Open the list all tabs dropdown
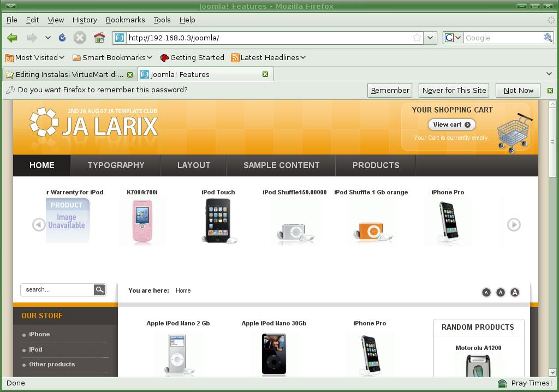The height and width of the screenshot is (392, 559). 549,74
